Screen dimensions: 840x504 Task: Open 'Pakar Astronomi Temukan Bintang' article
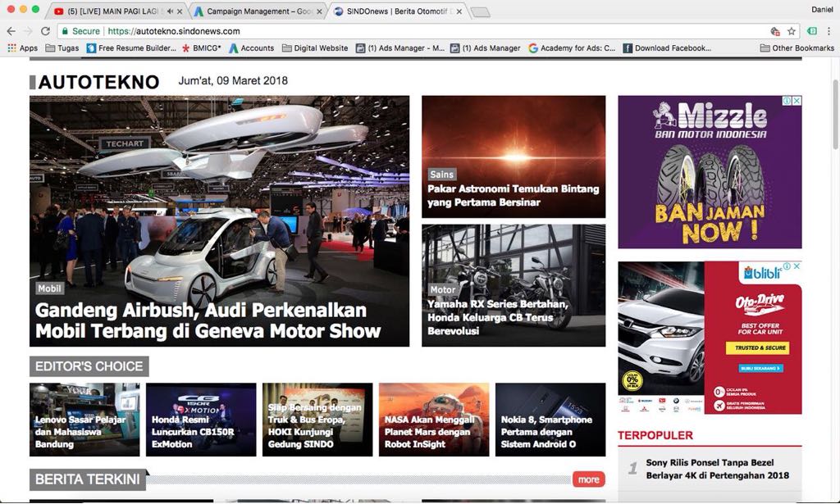(514, 196)
